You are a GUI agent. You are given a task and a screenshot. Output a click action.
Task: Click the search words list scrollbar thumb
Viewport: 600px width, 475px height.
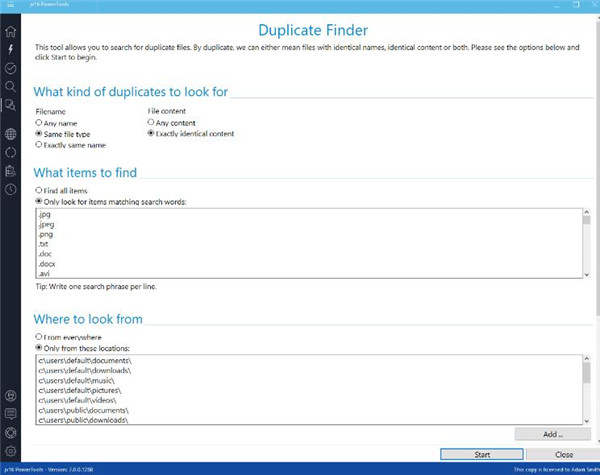pyautogui.click(x=587, y=220)
